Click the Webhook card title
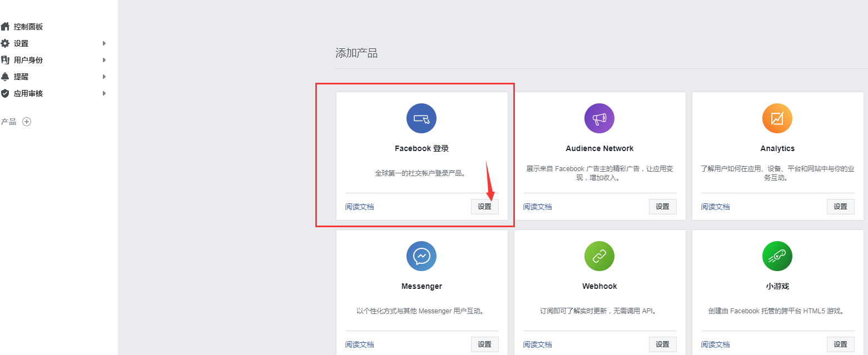The width and height of the screenshot is (868, 355). pyautogui.click(x=599, y=286)
